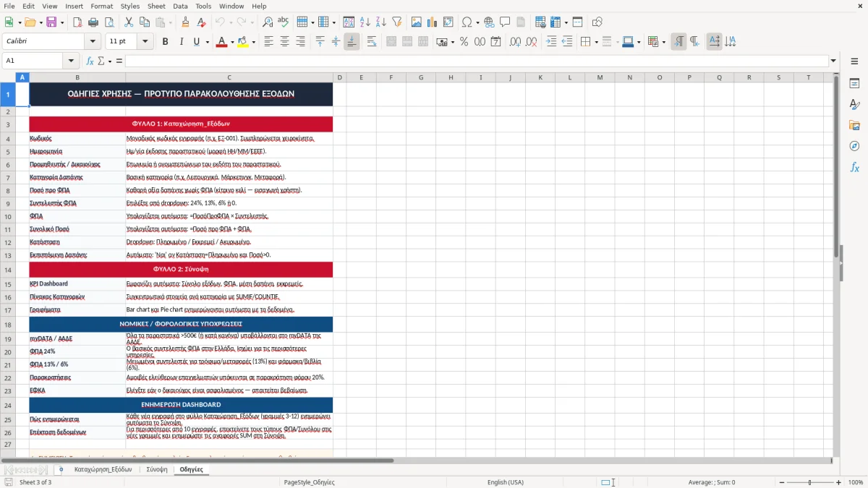
Task: Click the Increase Indent icon
Action: tap(552, 42)
